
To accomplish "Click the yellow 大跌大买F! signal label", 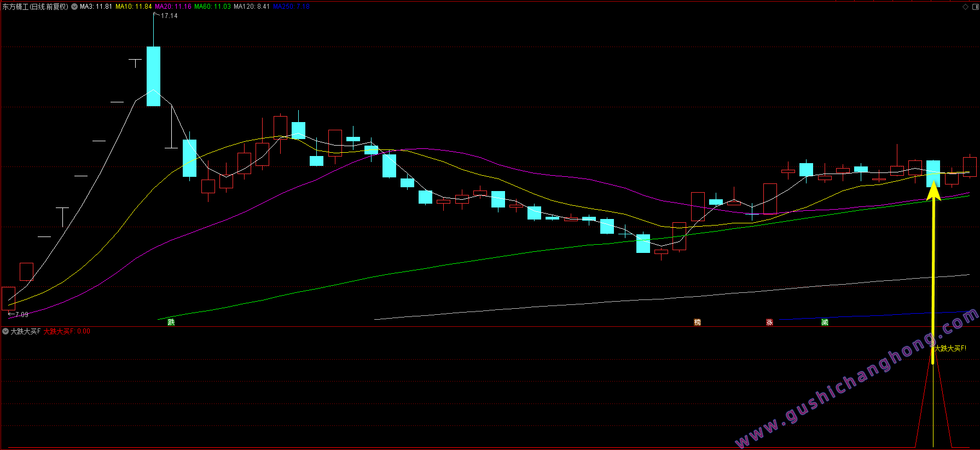I will tap(950, 348).
